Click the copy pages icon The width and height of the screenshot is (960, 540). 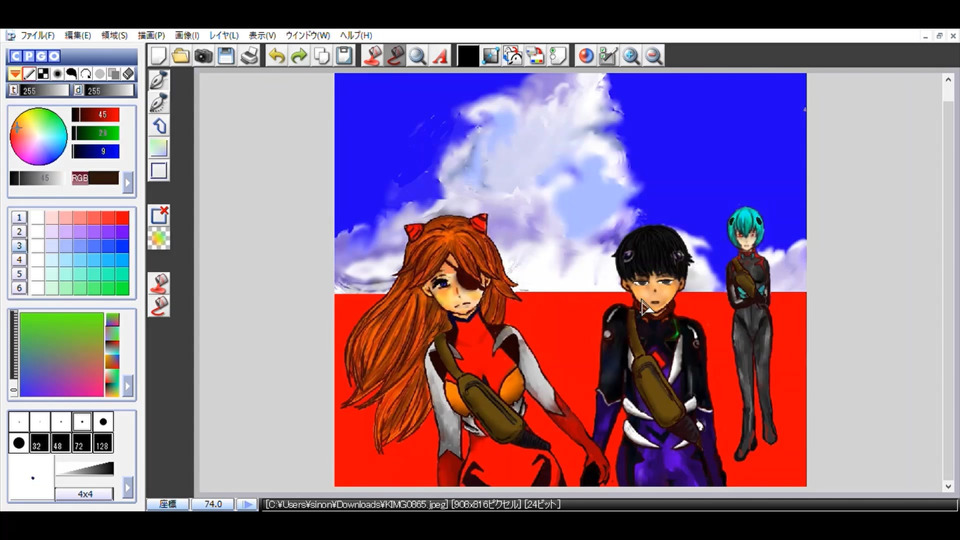click(x=321, y=56)
